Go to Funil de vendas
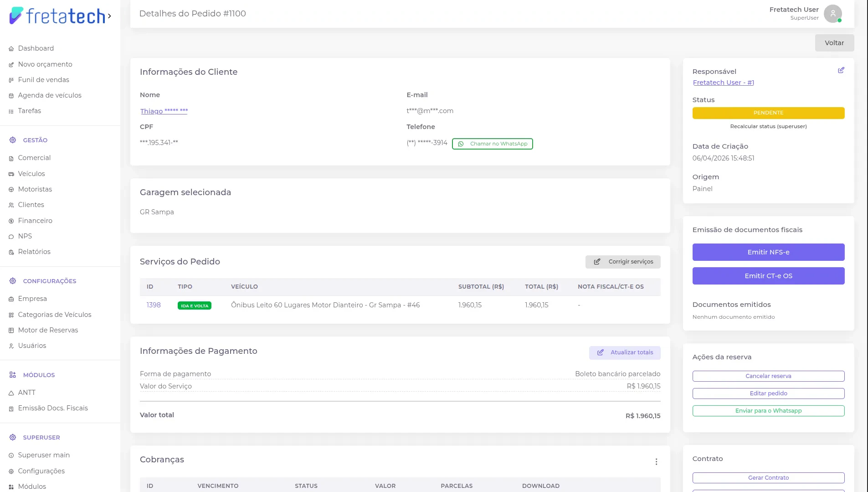 coord(44,80)
